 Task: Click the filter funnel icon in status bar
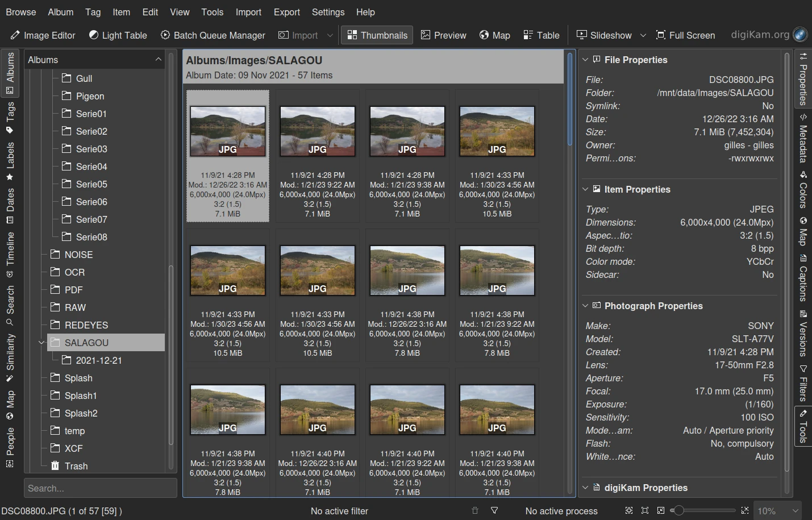[494, 511]
